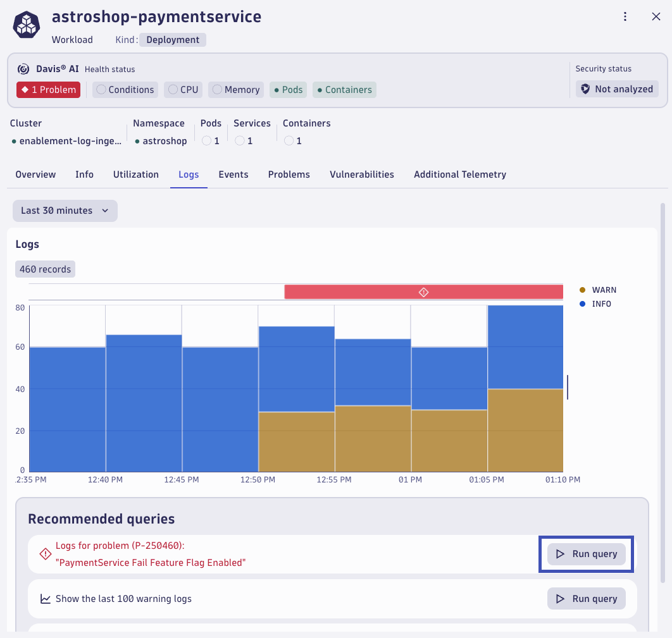
Task: Click the red problem diamond icon in recommended queries
Action: point(45,554)
